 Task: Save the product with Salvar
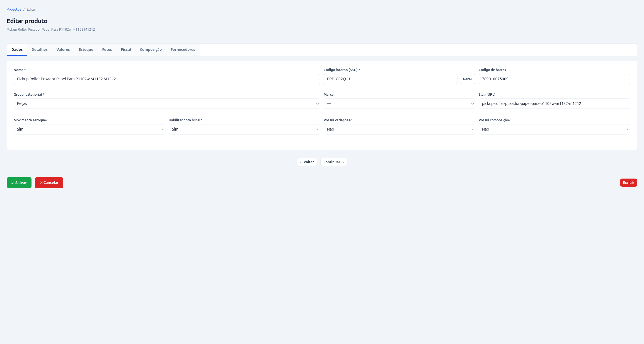(19, 183)
